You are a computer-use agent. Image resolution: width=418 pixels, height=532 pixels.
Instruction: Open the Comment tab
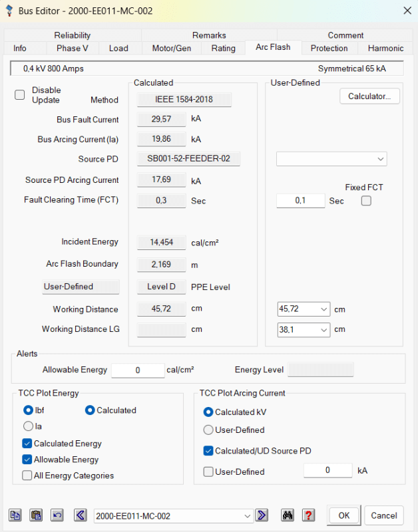coord(345,35)
